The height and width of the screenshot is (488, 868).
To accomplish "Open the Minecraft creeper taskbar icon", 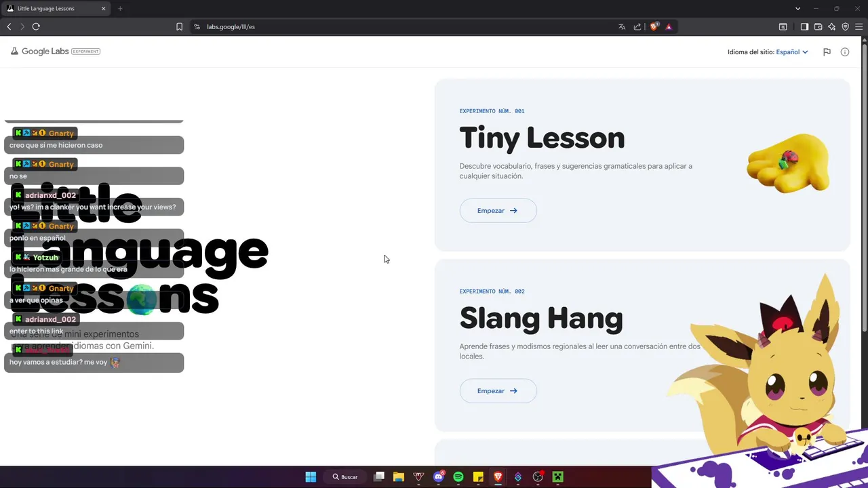I will [x=557, y=477].
